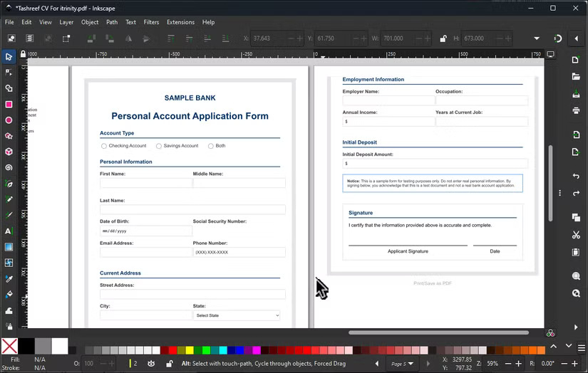Screen dimensions: 588x373
Task: Activate the Text tool
Action: pyautogui.click(x=9, y=231)
